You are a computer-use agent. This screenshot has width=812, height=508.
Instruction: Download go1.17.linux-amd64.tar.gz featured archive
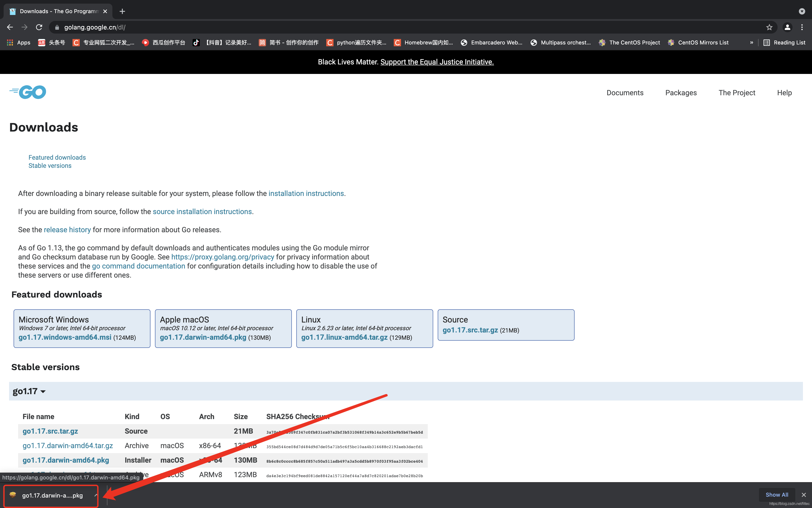pos(344,337)
